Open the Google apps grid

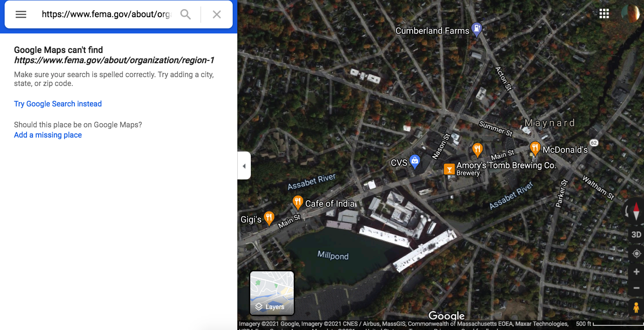[x=604, y=13]
